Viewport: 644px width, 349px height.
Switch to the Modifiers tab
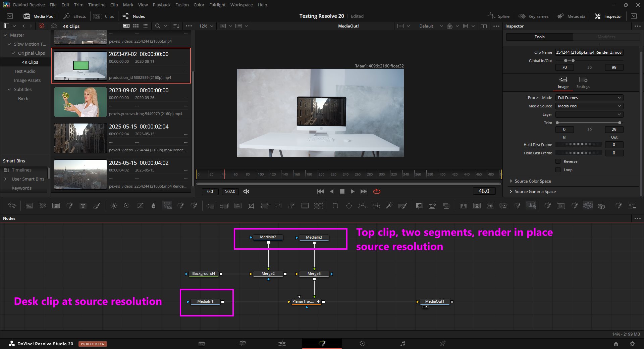pos(606,37)
